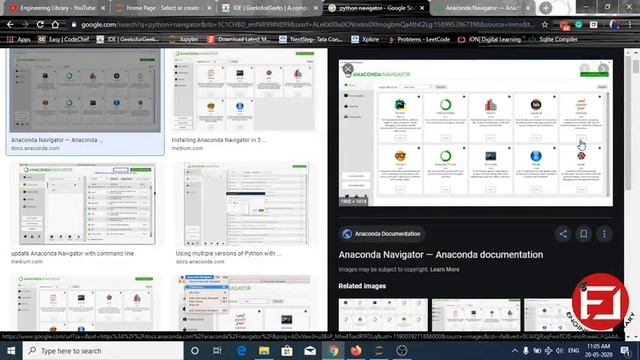Show the next image in preview panel
The height and width of the screenshot is (360, 640).
603,69
